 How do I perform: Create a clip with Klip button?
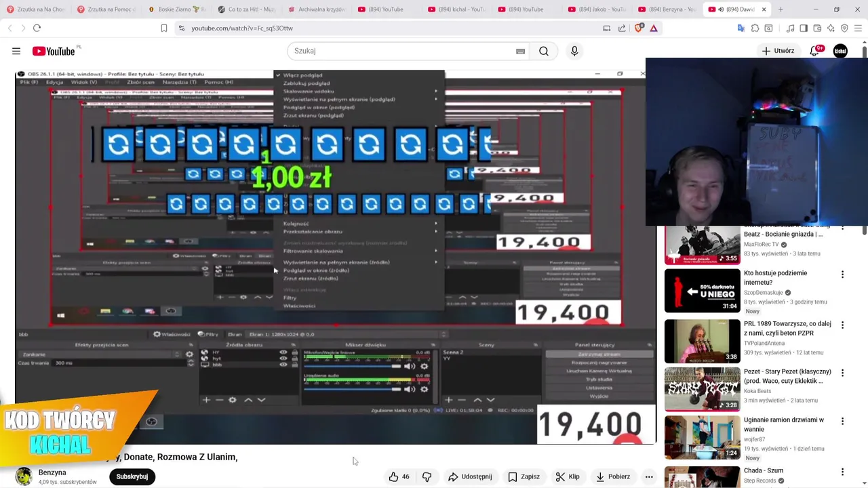pos(567,476)
